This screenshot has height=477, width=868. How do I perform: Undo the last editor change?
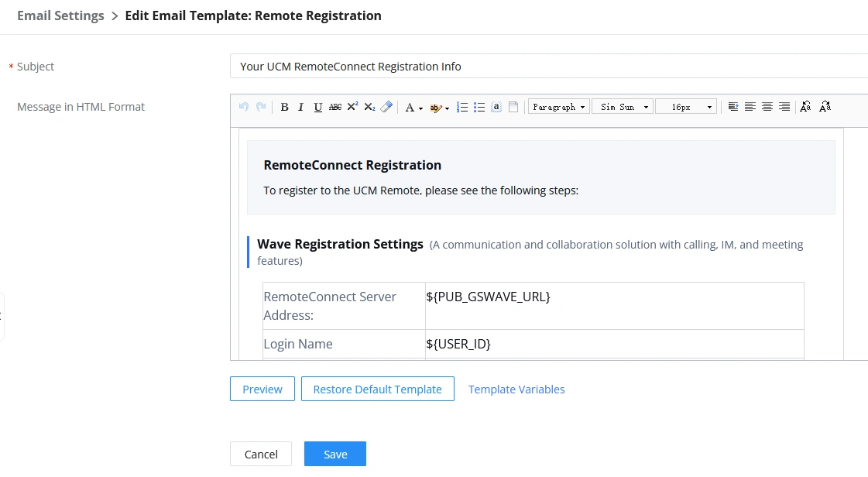click(x=244, y=107)
